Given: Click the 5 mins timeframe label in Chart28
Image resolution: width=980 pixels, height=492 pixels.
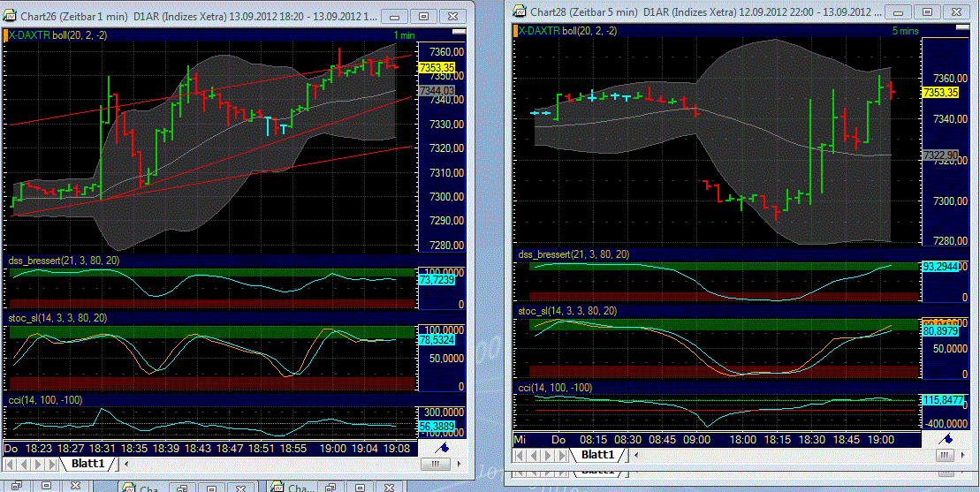Looking at the screenshot, I should (904, 30).
